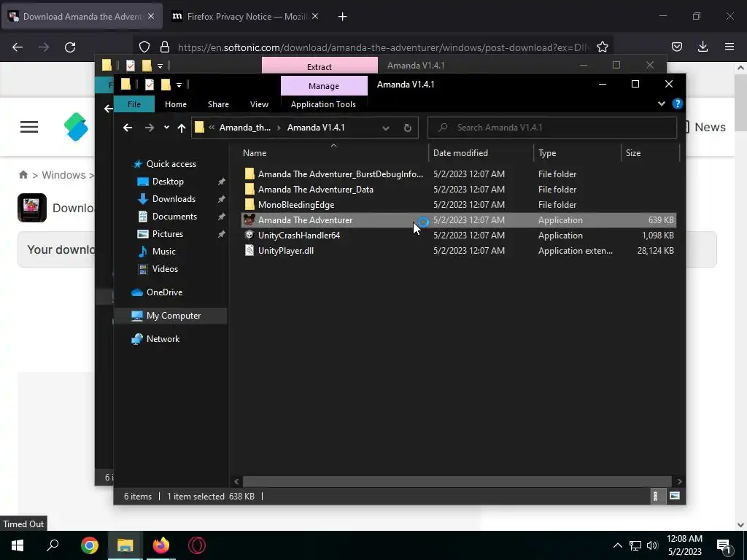This screenshot has height=560, width=747.
Task: Close the Download Amanda the Adventurer tab
Action: (151, 16)
